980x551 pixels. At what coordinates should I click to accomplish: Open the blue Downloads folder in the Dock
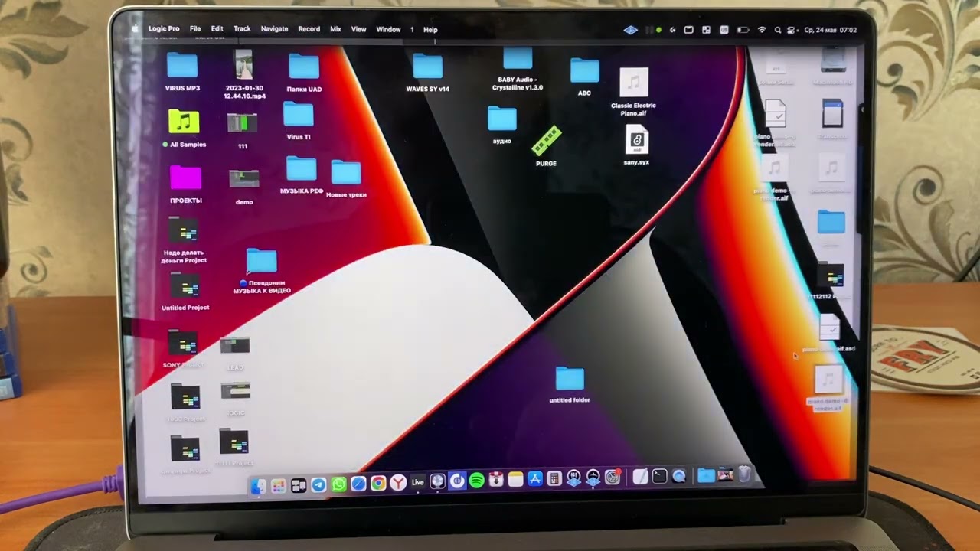point(706,476)
